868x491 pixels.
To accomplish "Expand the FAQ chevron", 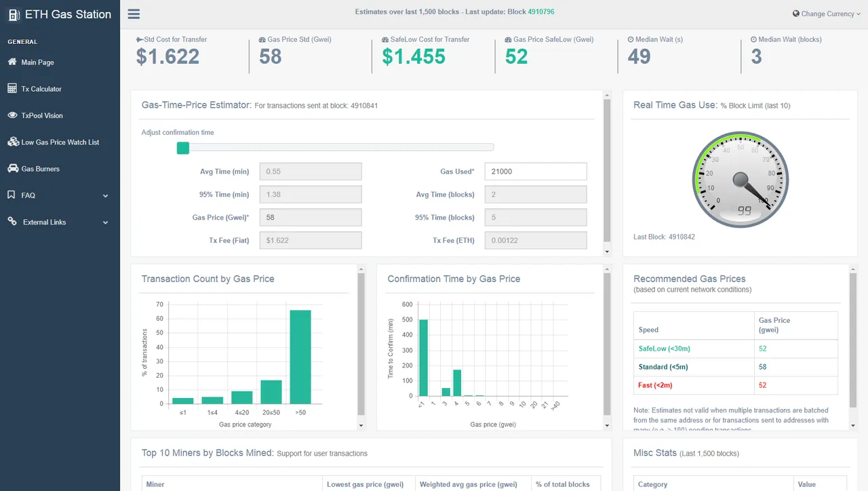I will (x=105, y=196).
